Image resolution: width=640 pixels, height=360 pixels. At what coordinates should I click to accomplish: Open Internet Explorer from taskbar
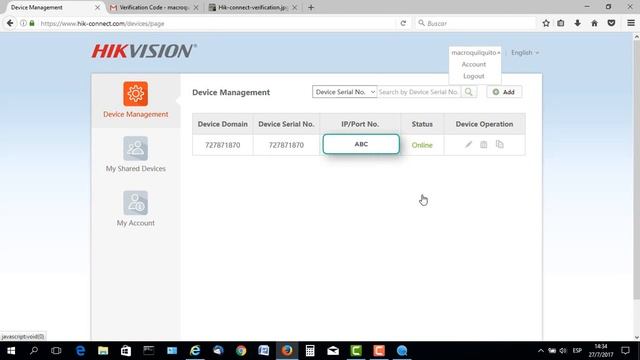coord(195,351)
